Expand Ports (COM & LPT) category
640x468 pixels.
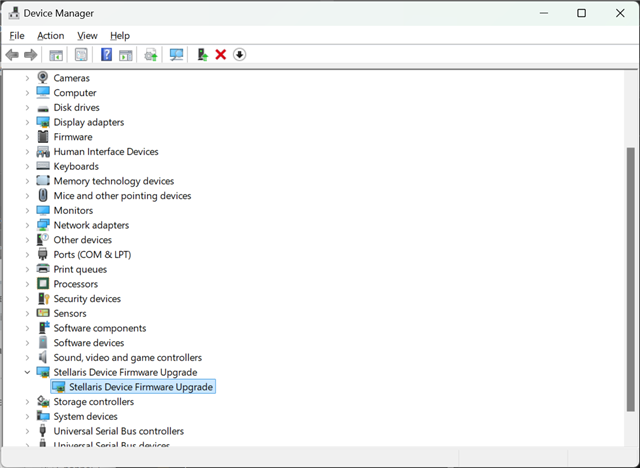tap(27, 255)
